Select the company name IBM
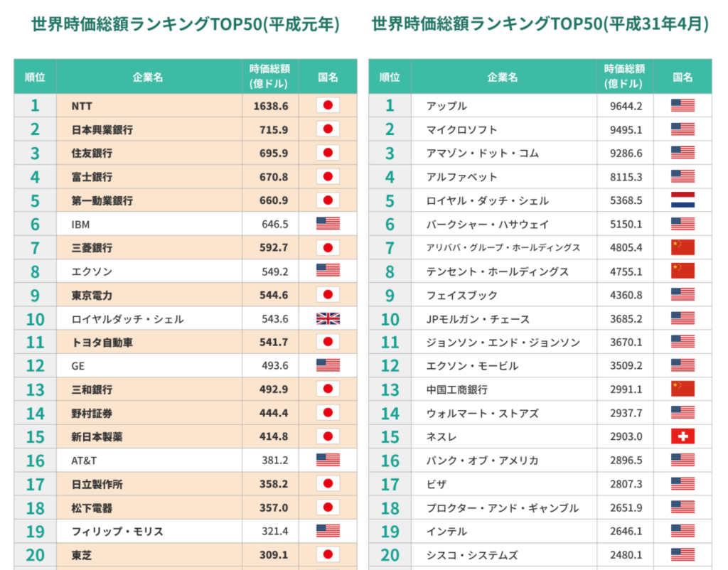 point(81,225)
